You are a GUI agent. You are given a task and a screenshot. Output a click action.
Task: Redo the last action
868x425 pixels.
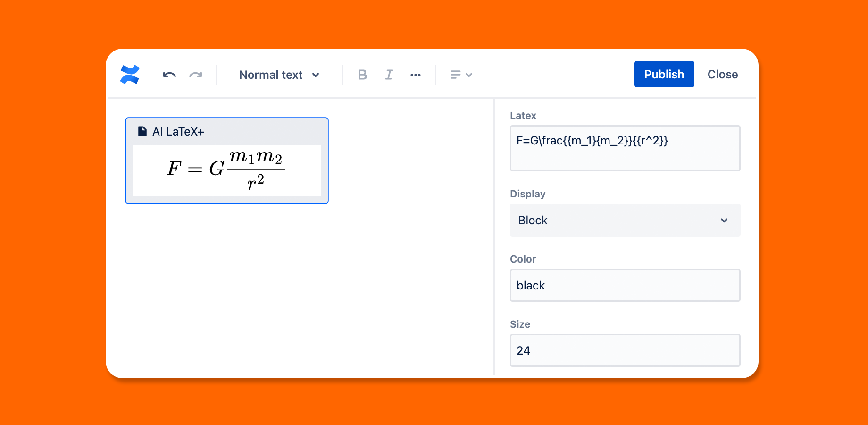click(x=196, y=75)
